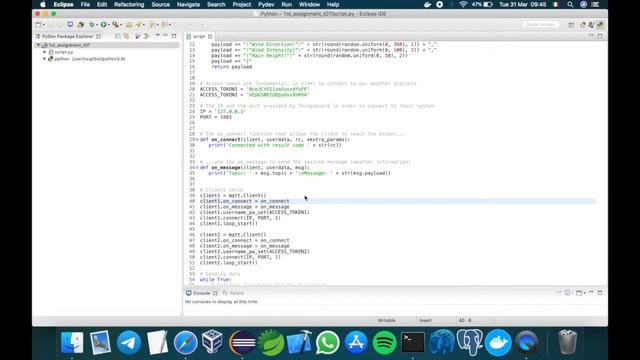
Task: Open the Run menu
Action: (x=287, y=4)
